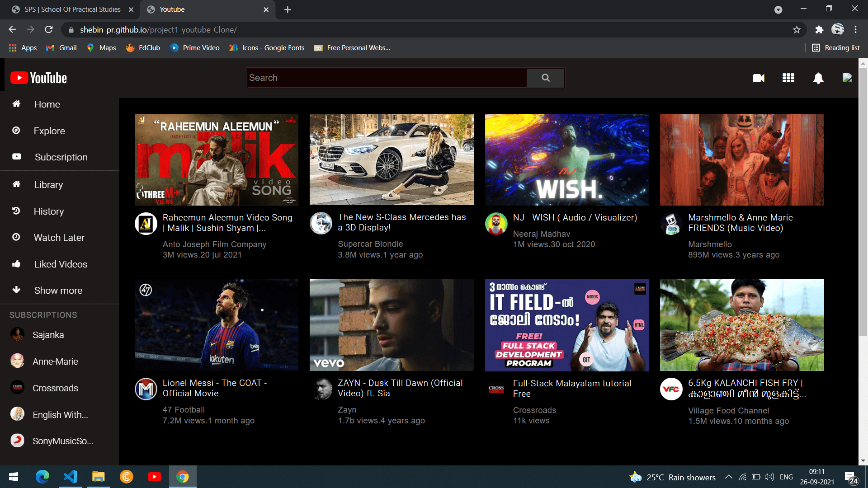Open the Subcsription sidebar item

61,157
